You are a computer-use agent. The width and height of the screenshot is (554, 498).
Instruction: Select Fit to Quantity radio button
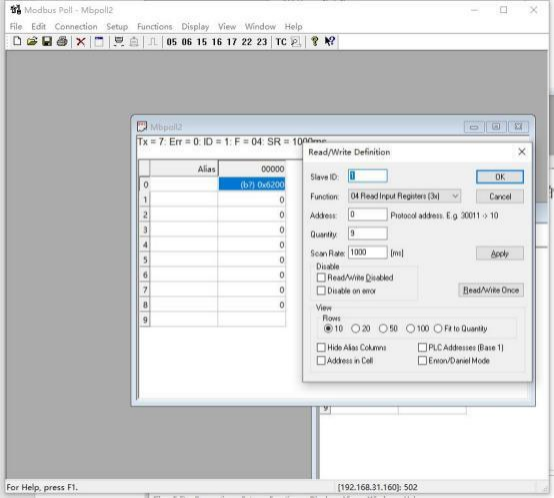click(x=438, y=328)
